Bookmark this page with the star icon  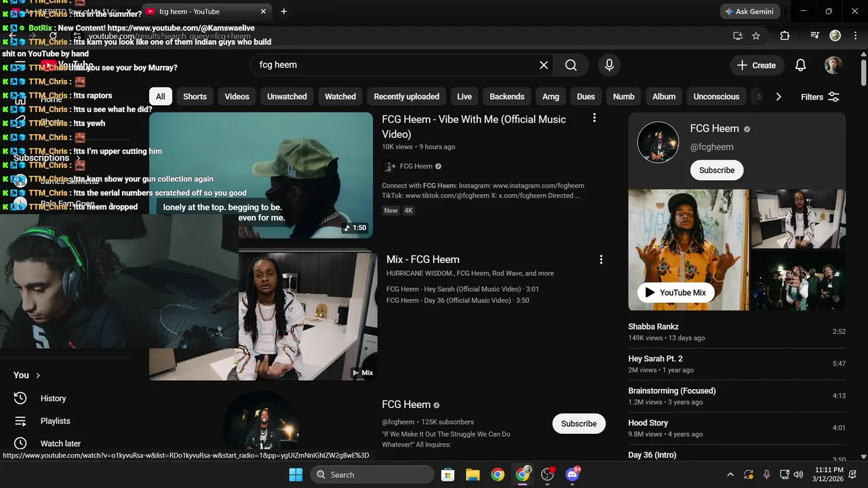756,36
